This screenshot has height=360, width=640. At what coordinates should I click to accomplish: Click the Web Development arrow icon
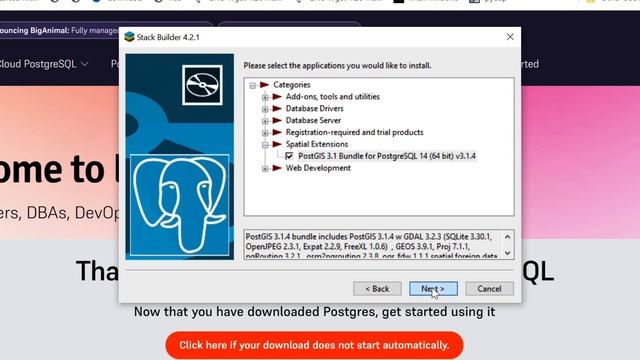[277, 168]
